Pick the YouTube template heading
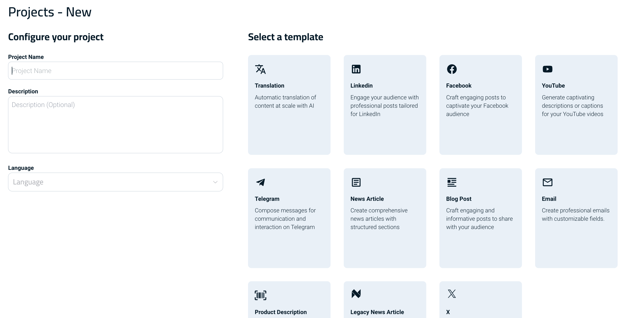The height and width of the screenshot is (318, 644). [553, 86]
